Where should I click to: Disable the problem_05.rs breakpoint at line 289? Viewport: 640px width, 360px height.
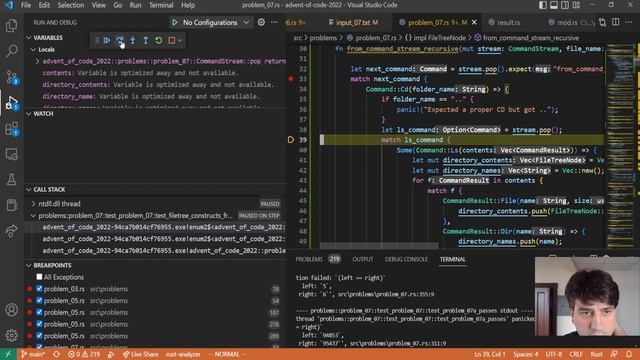click(39, 336)
